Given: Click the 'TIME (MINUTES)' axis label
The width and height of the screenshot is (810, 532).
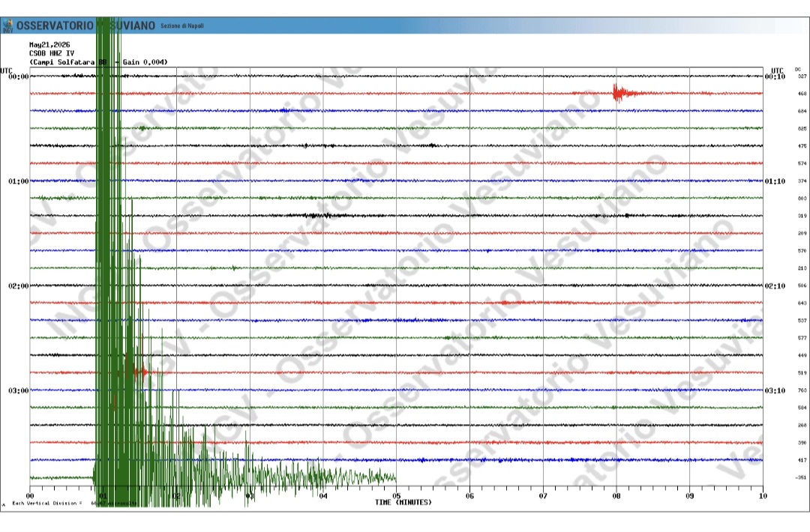Looking at the screenshot, I should [x=403, y=503].
